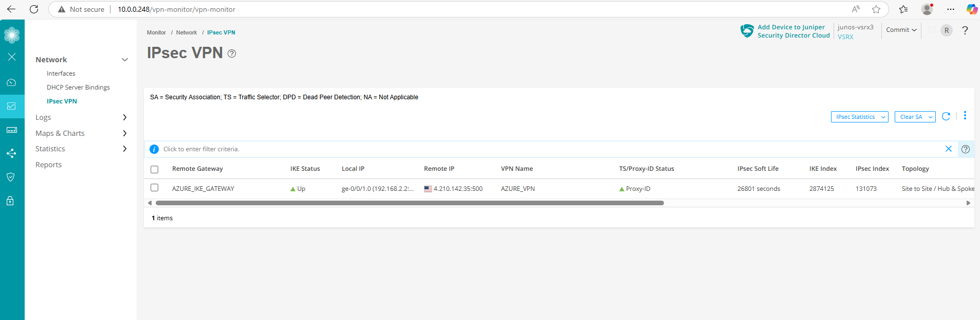Open the vertical three-dot more options menu
Image resolution: width=980 pixels, height=320 pixels.
coord(965,116)
